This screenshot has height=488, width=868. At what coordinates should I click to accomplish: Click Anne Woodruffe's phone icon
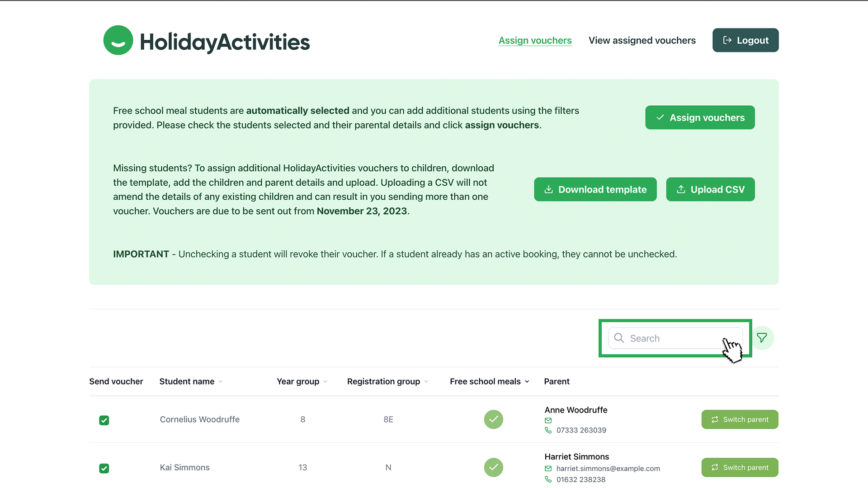(x=548, y=430)
